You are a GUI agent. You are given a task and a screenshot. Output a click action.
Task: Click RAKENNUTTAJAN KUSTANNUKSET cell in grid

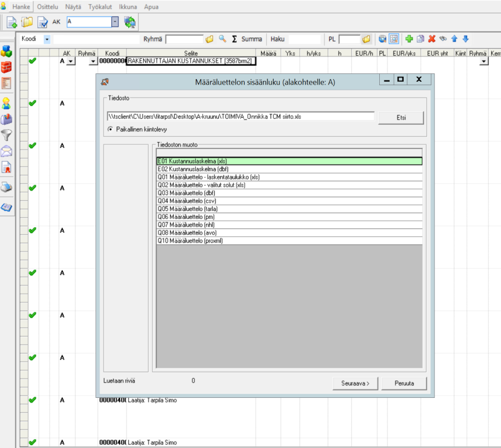(191, 61)
